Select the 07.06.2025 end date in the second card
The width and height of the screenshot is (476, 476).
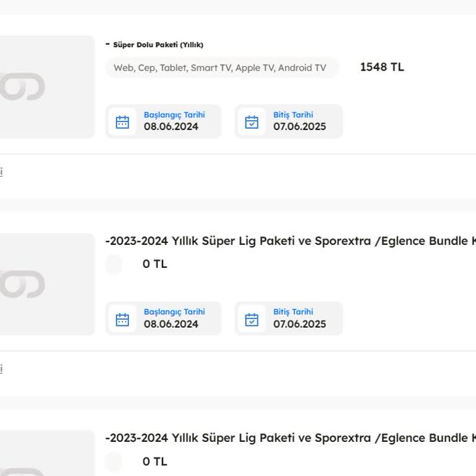(299, 324)
